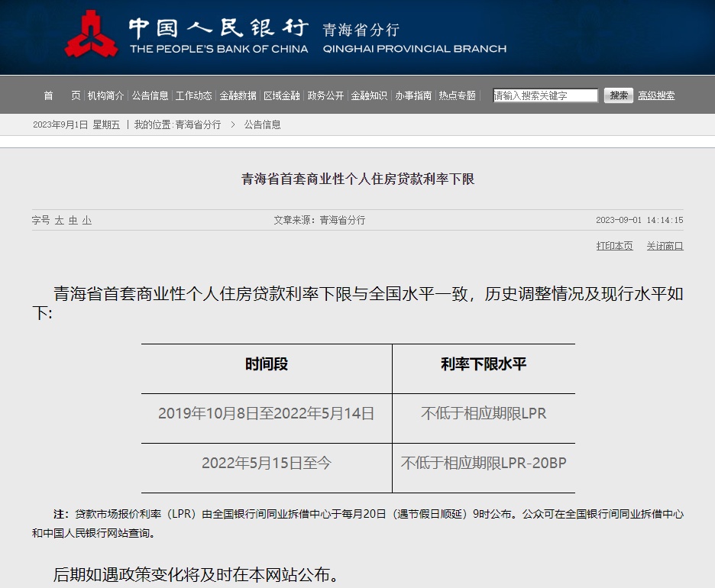Click the 青海省分行 breadcrumb link
This screenshot has height=588, width=715.
[x=198, y=124]
